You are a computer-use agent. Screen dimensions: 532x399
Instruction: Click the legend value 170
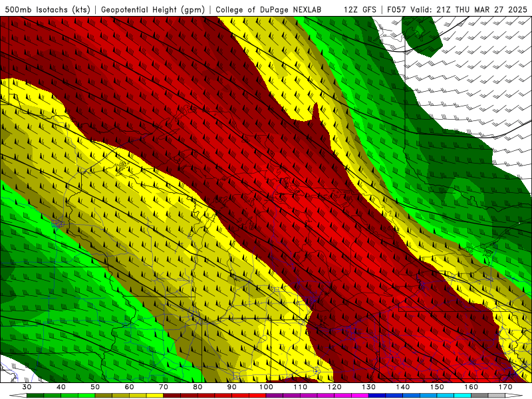pos(505,387)
